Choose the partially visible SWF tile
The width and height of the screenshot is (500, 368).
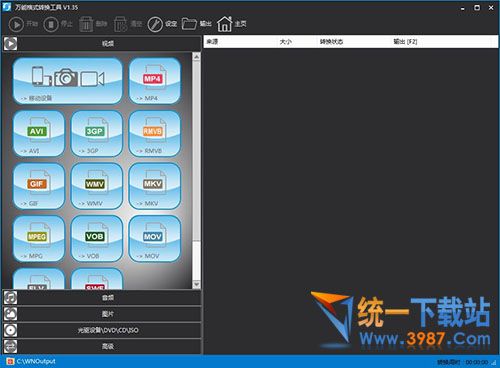coord(97,279)
